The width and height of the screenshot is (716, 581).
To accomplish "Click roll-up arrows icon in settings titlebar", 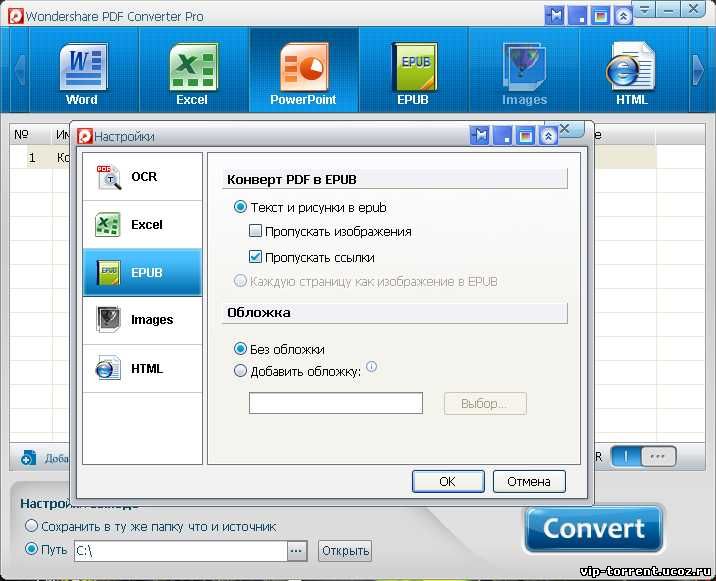I will tap(548, 136).
